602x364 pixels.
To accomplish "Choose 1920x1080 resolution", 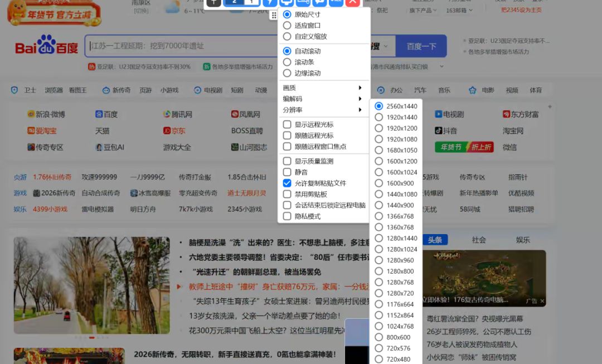I will 396,139.
